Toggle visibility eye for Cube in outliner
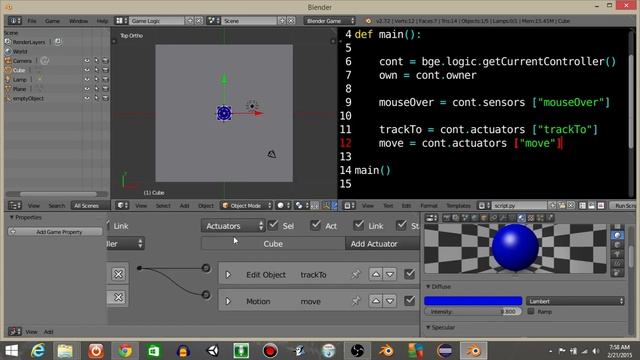This screenshot has height=360, width=640. pyautogui.click(x=87, y=70)
